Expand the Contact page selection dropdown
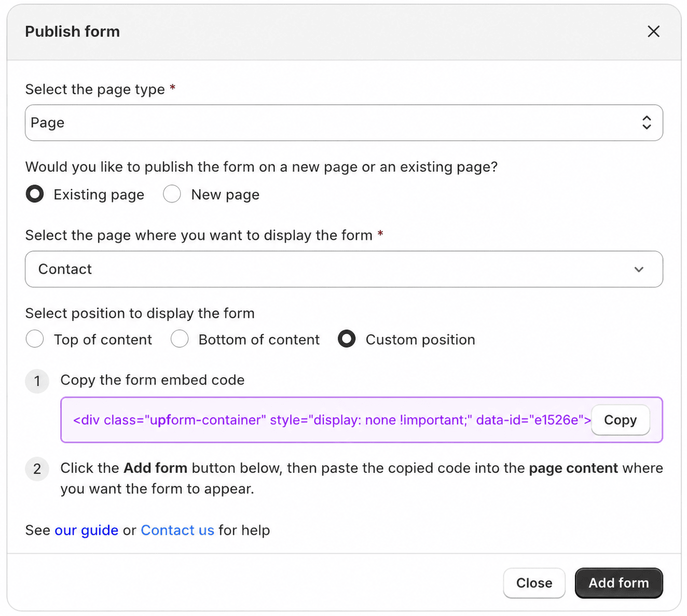 click(x=343, y=269)
